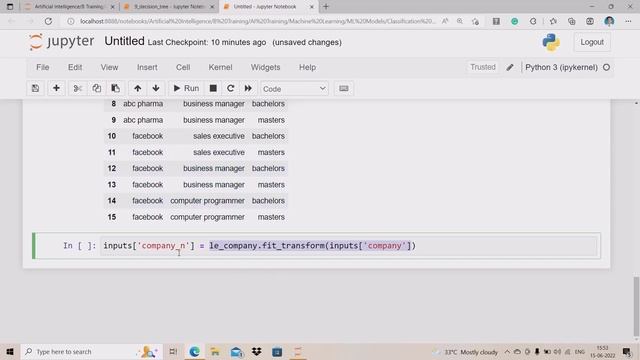Switch to the Artificial Intelligence Training tab
Screen dimensions: 640x360
pos(69,7)
